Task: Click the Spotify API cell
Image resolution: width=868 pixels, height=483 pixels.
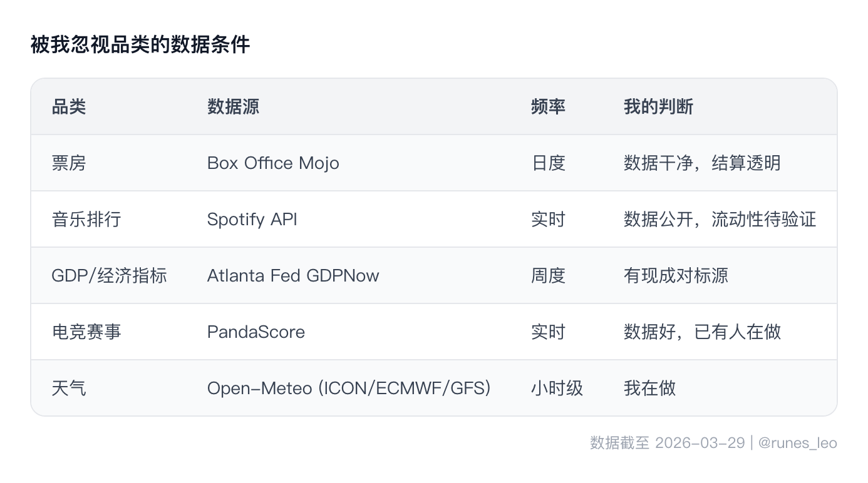Action: tap(252, 220)
